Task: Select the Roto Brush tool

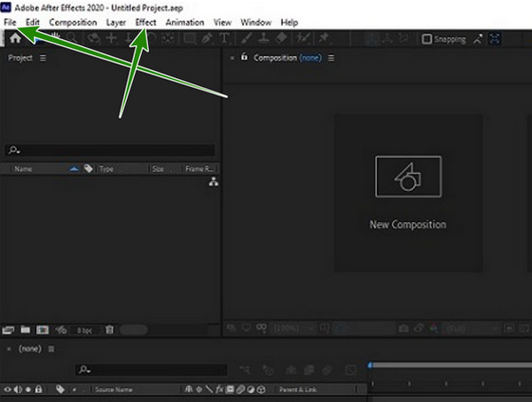Action: pyautogui.click(x=302, y=38)
